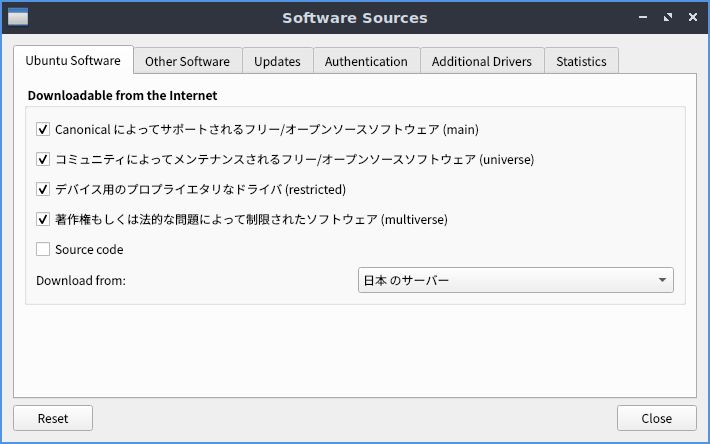The image size is (710, 444).
Task: Click the window menu icon in title bar
Action: click(18, 18)
